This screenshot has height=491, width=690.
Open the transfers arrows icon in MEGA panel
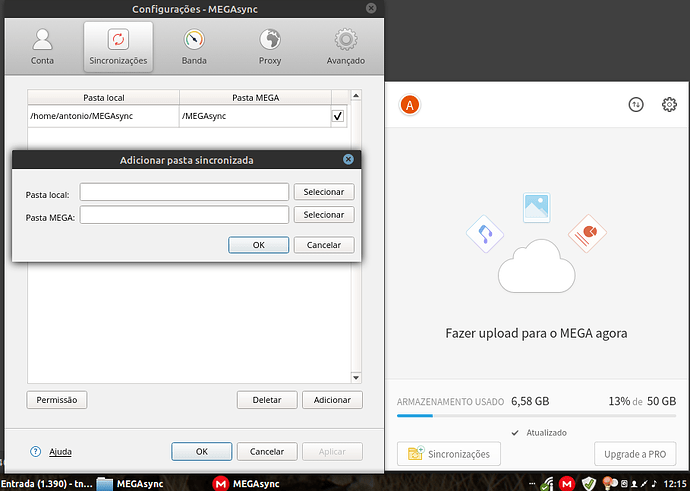click(x=635, y=105)
